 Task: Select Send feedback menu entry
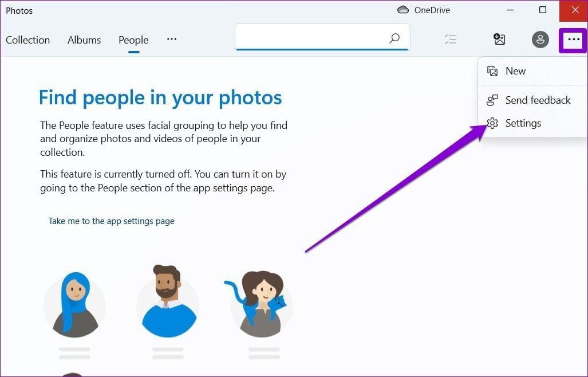coord(532,100)
